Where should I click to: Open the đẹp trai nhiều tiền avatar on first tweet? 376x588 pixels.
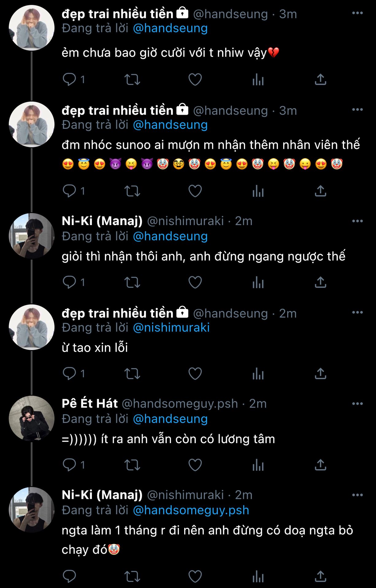32,28
